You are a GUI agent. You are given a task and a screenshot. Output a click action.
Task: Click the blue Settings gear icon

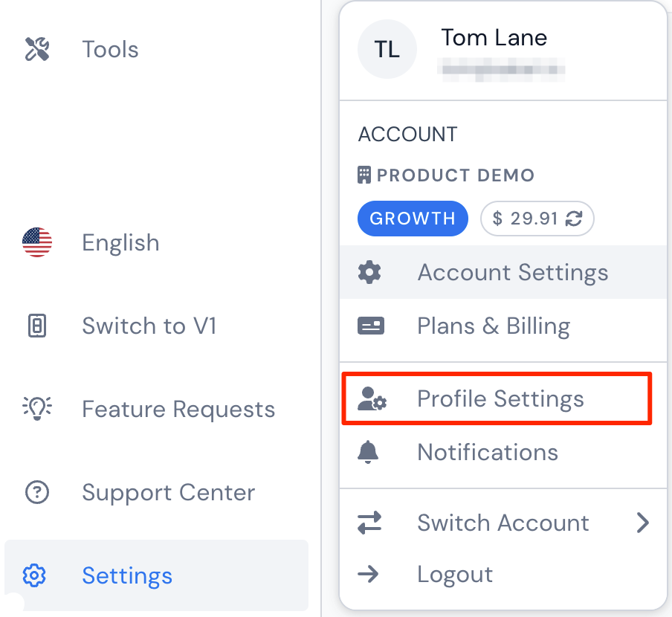coord(34,575)
